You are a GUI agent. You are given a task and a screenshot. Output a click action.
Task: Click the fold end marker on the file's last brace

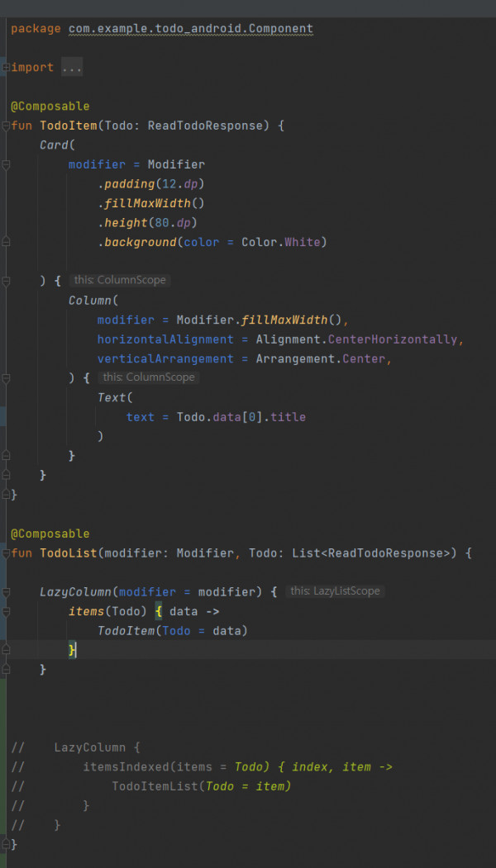pos(6,845)
